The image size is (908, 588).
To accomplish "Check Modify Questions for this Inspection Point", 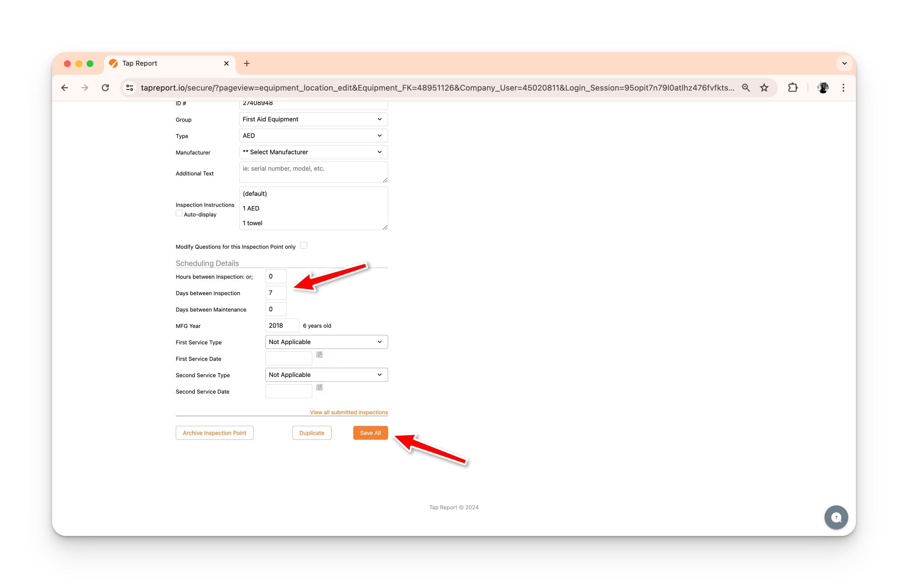I will click(x=304, y=246).
